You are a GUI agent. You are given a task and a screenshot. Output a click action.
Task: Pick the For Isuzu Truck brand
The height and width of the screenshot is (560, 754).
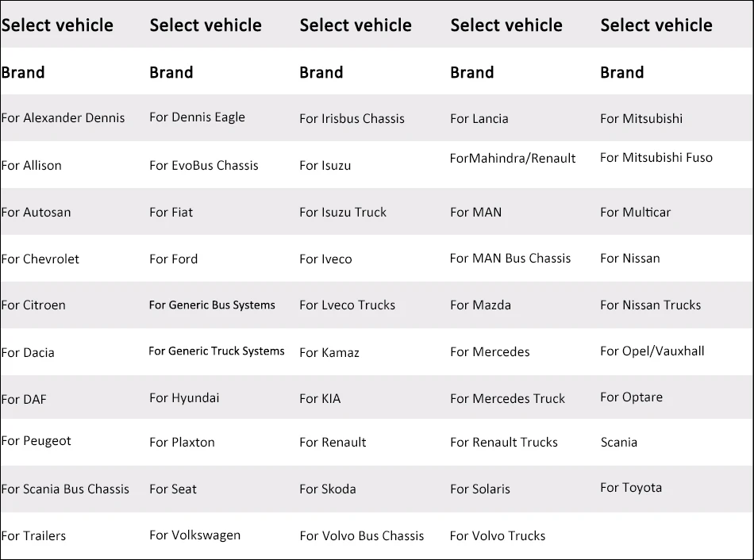(343, 212)
